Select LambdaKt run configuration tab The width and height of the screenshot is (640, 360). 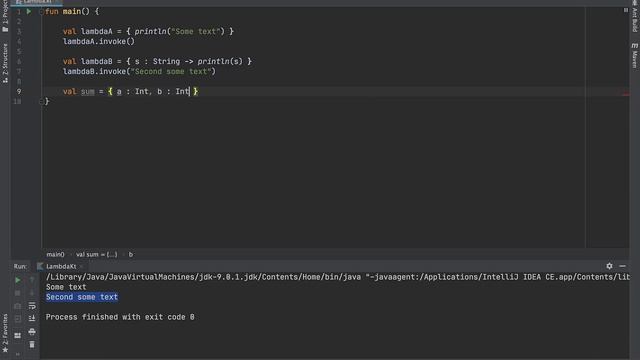61,267
